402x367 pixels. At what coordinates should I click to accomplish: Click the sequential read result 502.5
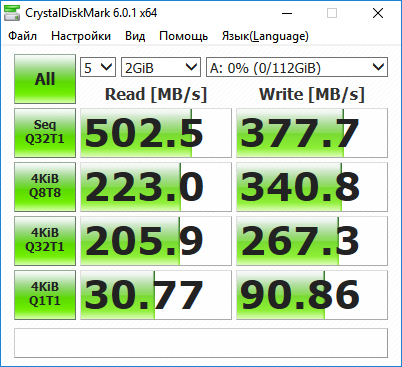(156, 133)
